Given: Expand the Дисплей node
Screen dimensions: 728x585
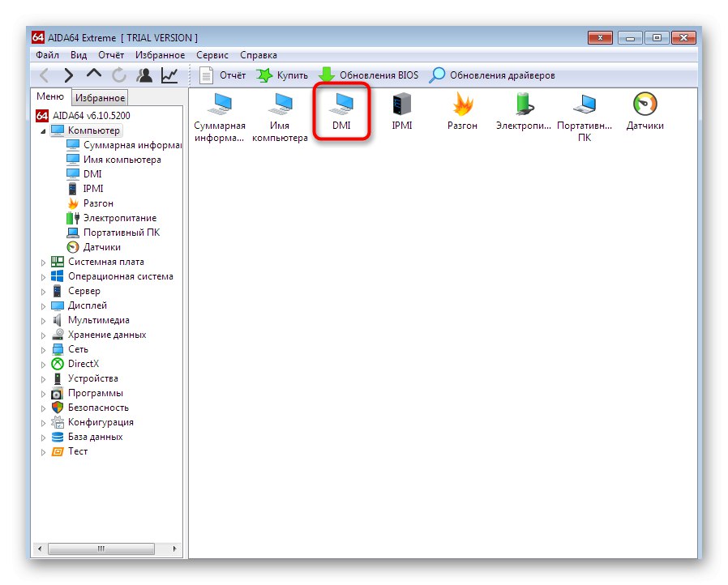Looking at the screenshot, I should point(43,306).
